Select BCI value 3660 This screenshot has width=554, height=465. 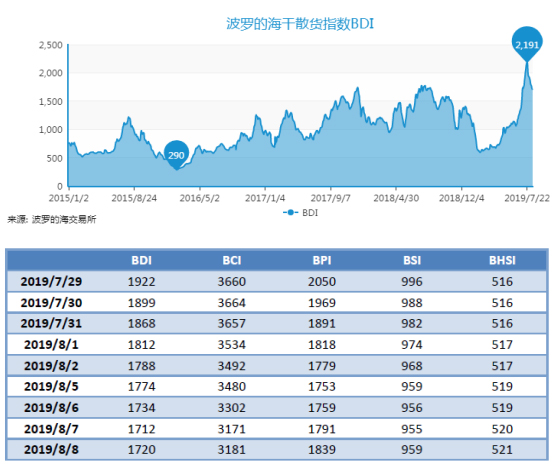pos(232,282)
